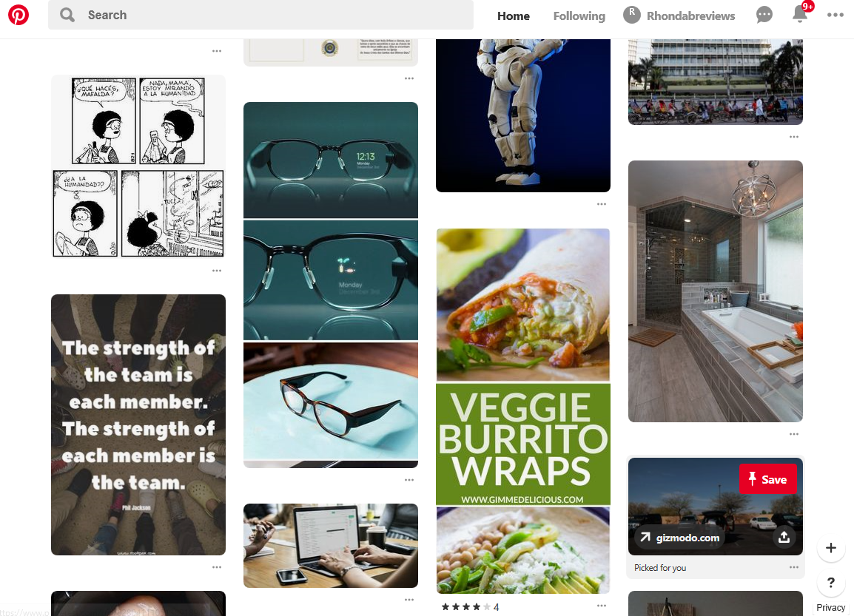This screenshot has height=616, width=854.
Task: Open the smart glasses pin image
Action: (331, 285)
